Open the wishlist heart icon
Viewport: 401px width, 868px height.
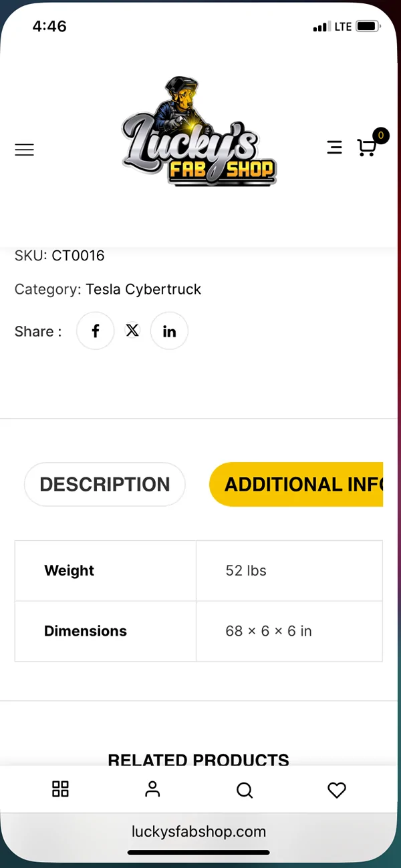pyautogui.click(x=337, y=790)
